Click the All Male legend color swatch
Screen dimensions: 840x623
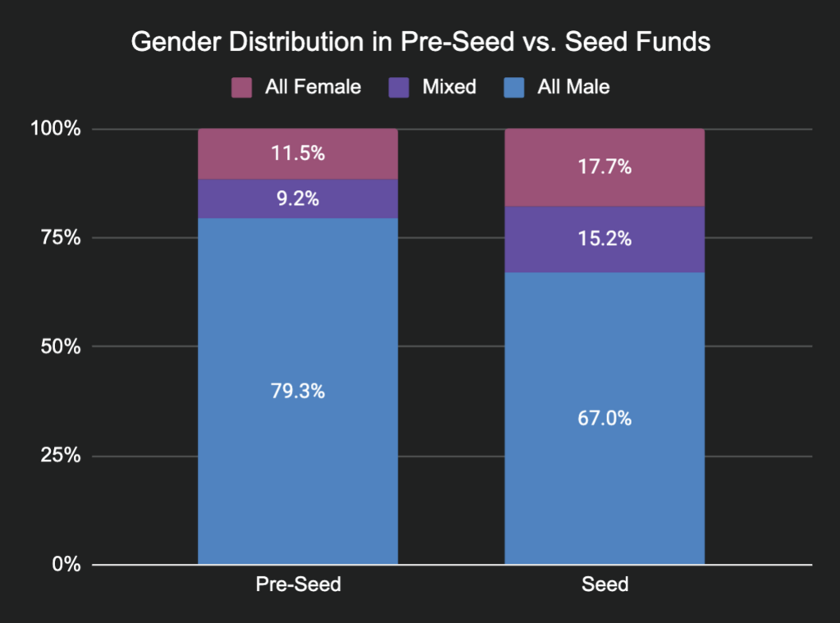pos(514,87)
